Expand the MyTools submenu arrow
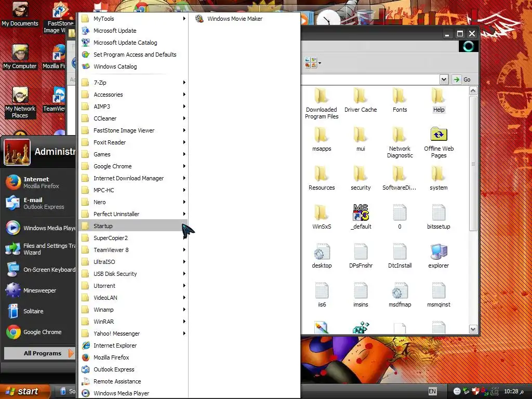 coord(184,19)
